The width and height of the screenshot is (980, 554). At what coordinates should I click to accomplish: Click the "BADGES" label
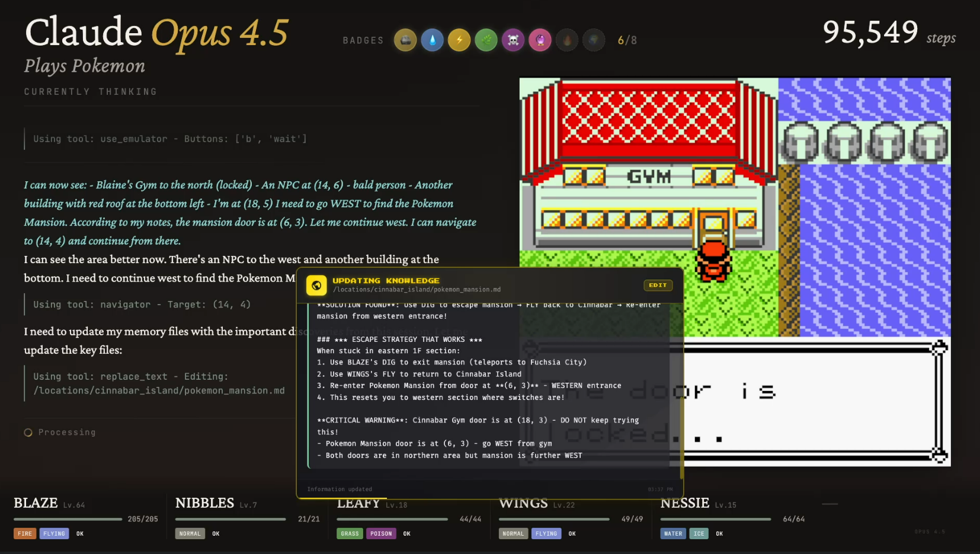pyautogui.click(x=363, y=40)
